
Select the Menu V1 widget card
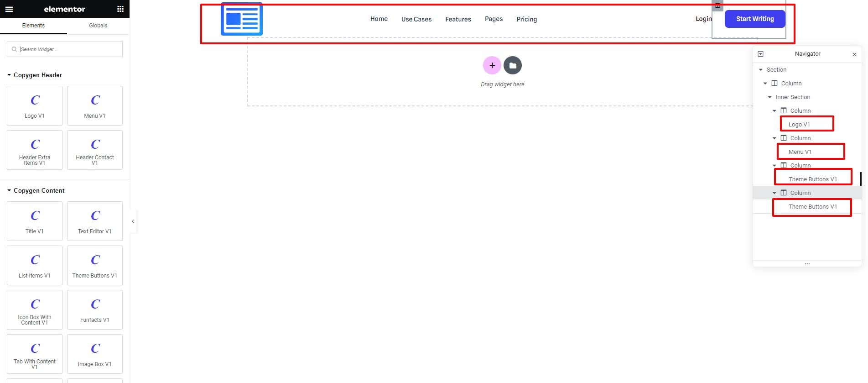95,105
